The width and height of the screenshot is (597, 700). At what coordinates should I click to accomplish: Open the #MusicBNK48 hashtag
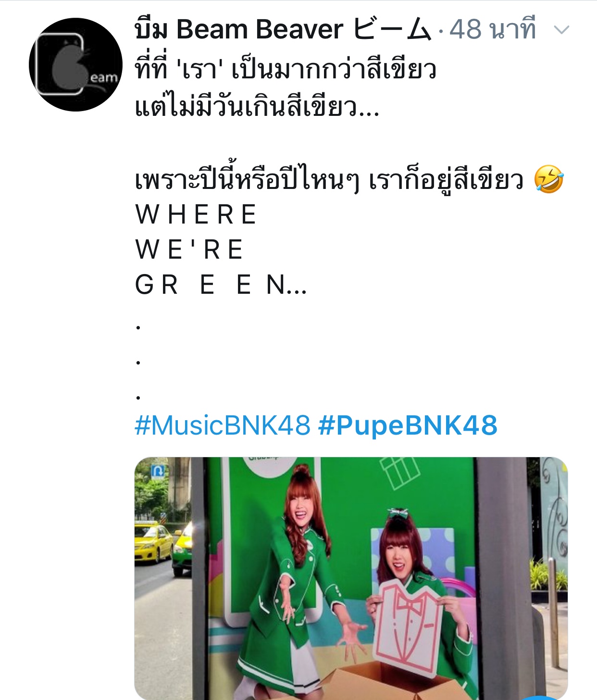pyautogui.click(x=223, y=425)
